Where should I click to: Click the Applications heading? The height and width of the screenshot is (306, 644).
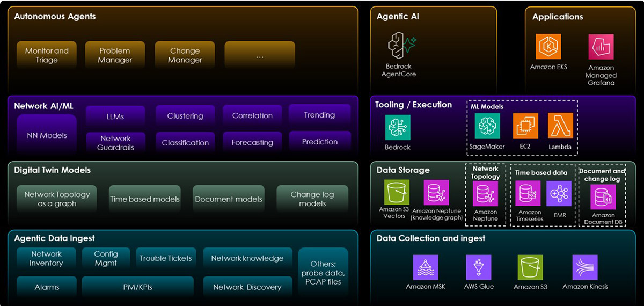coord(558,17)
